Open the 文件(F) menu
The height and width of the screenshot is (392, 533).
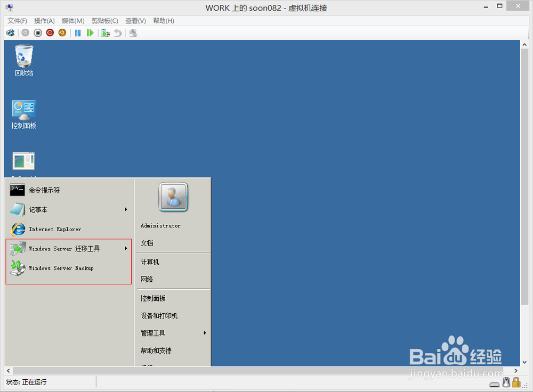click(x=18, y=21)
